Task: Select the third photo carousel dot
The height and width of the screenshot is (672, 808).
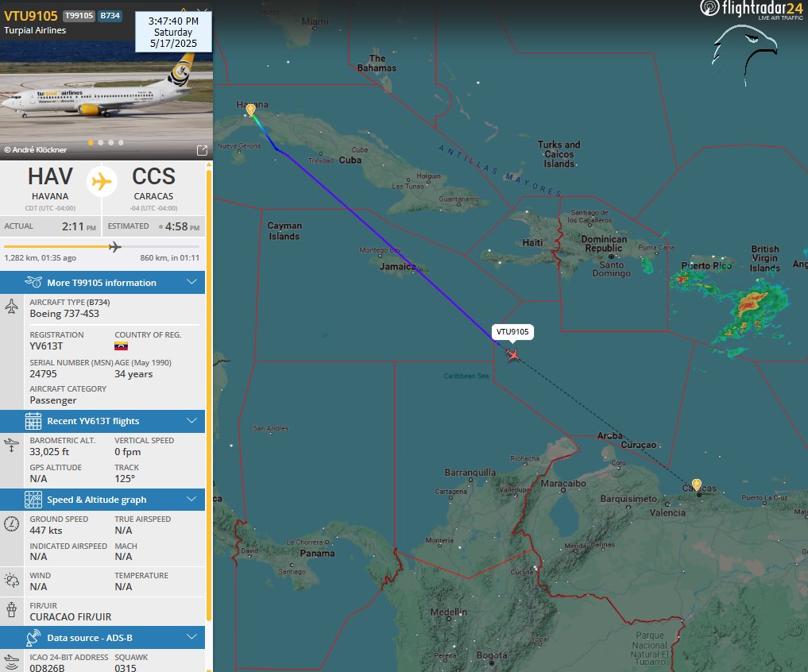Action: click(x=110, y=143)
